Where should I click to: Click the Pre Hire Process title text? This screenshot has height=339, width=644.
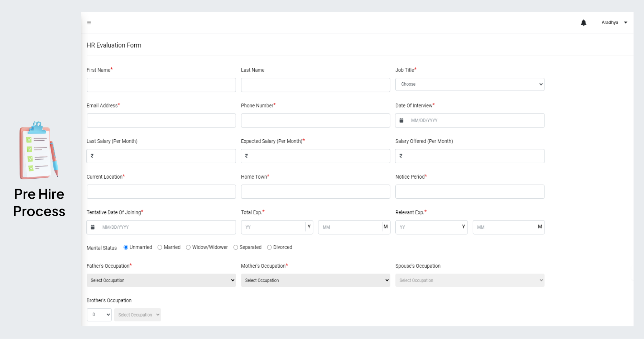pyautogui.click(x=39, y=203)
